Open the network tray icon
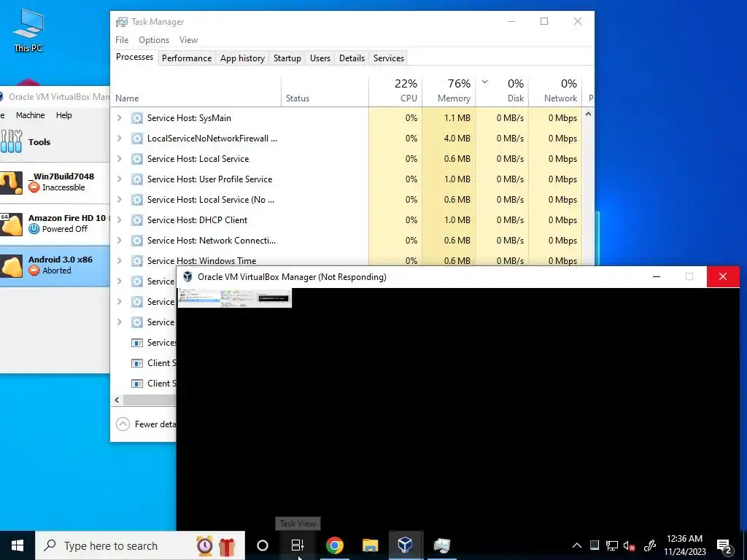Viewport: 747px width, 560px height. 612,545
